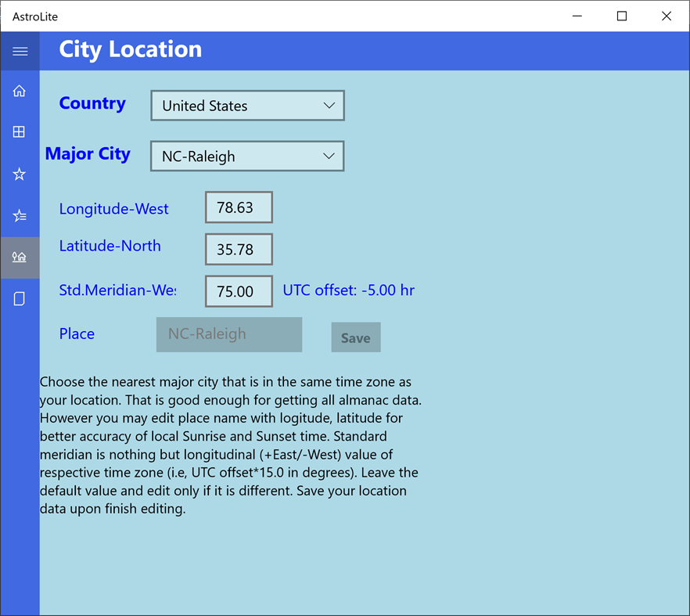Click the Save button
690x616 pixels.
click(x=355, y=337)
